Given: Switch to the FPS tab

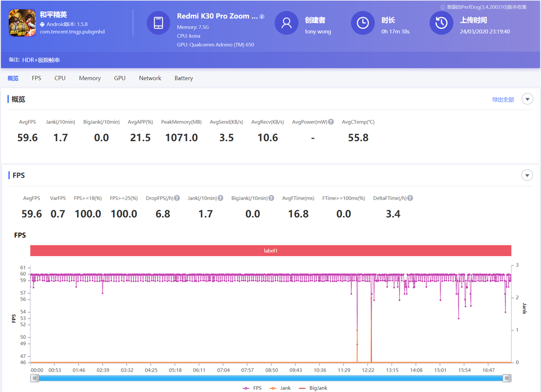Looking at the screenshot, I should point(36,78).
